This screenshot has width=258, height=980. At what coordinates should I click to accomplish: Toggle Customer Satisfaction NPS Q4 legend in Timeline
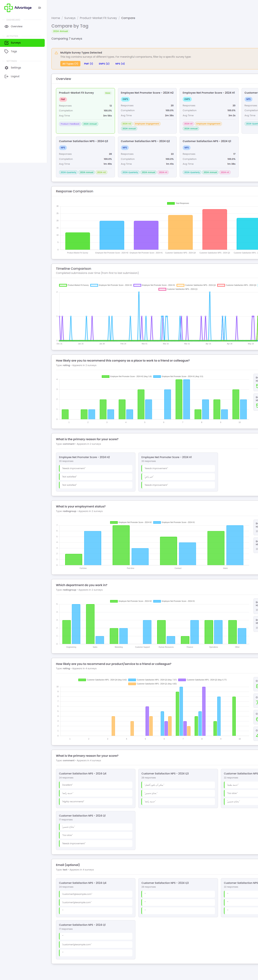click(196, 285)
